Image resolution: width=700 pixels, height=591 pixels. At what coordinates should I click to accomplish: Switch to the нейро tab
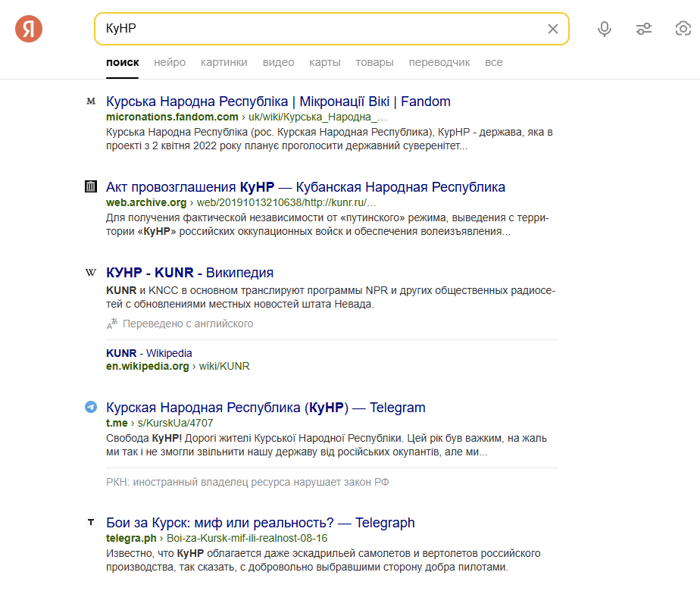[x=170, y=62]
